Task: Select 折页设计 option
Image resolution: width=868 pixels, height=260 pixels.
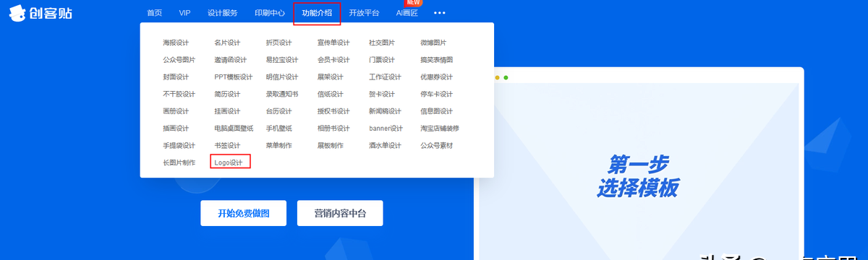Action: 278,43
